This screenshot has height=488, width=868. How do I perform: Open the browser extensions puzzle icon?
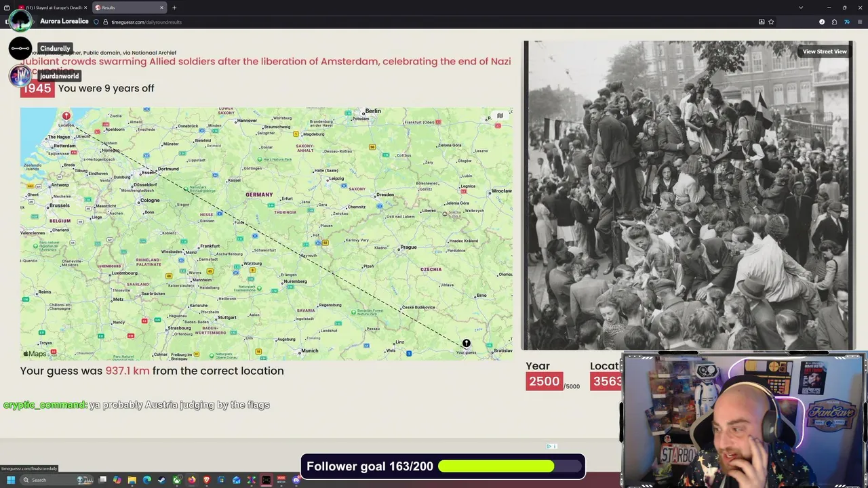coord(834,22)
